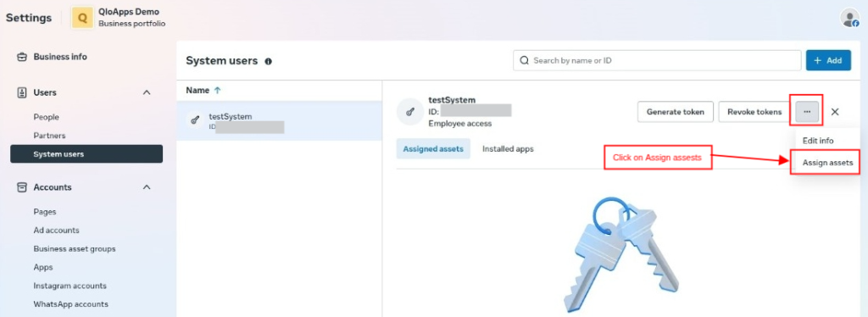Click the Search by name or ID field

pos(657,60)
